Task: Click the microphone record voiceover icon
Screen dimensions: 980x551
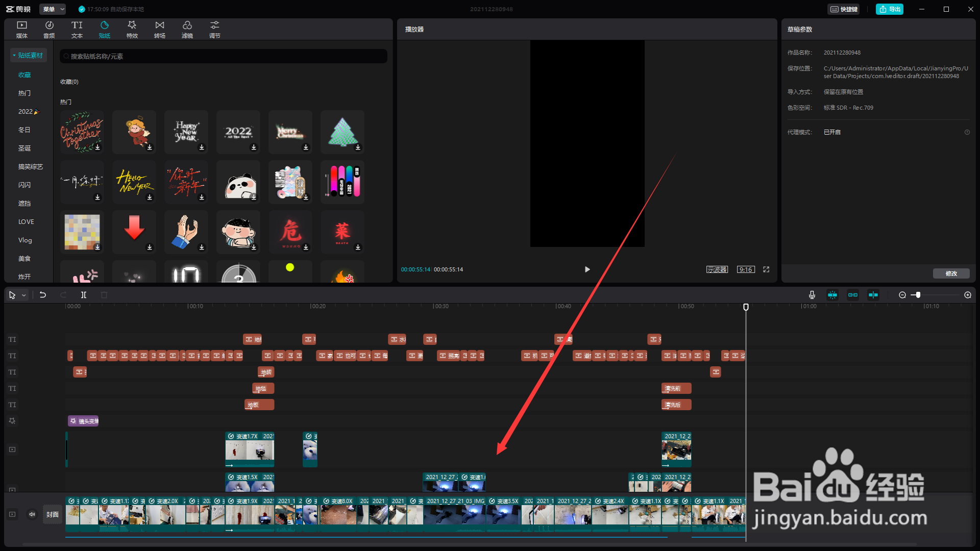Action: [x=812, y=295]
